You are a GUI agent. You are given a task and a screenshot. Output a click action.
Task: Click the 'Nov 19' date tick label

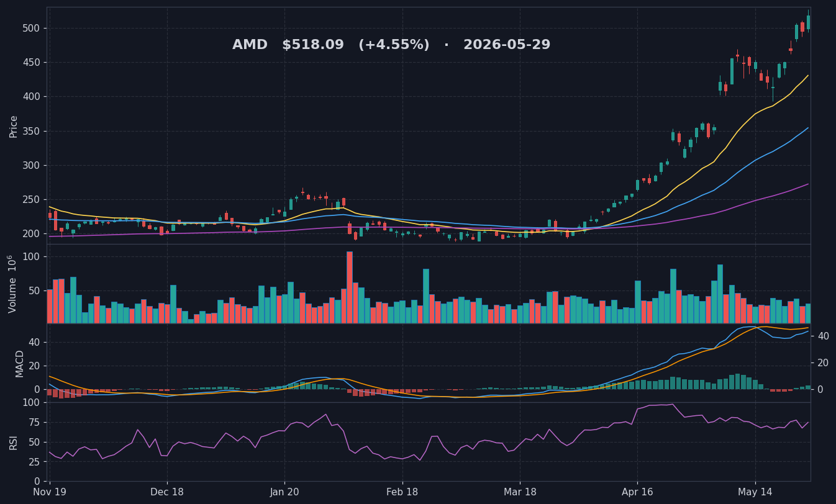pos(50,492)
